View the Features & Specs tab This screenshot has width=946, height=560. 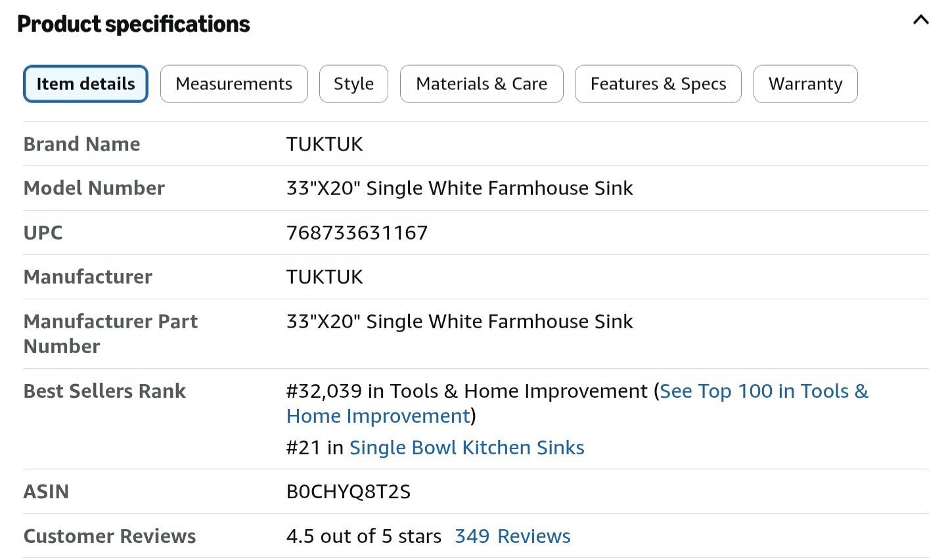point(658,84)
